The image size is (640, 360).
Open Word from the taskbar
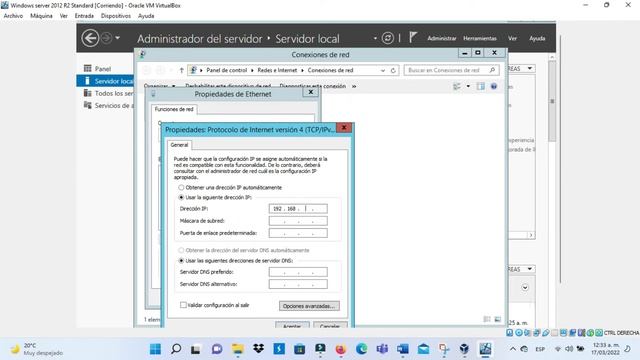point(402,349)
